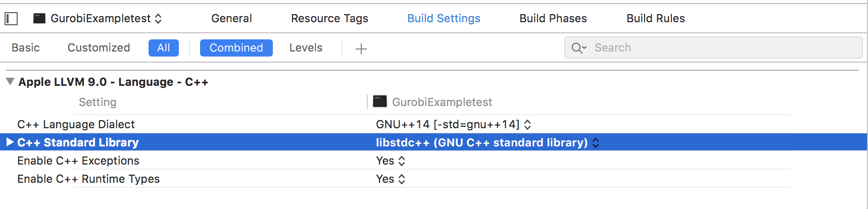Viewport: 868px width, 209px height.
Task: Click the GurobiExampletest target terminal icon
Action: [x=39, y=19]
